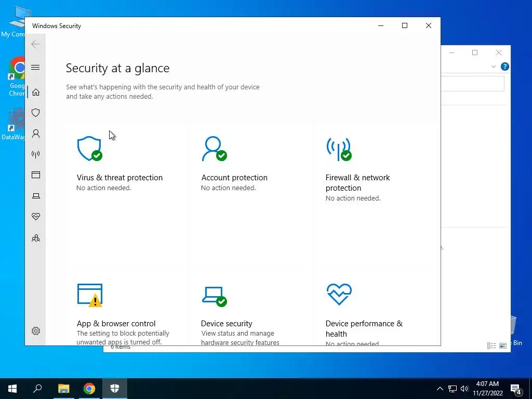Expand the ribbon chevron in the background window
Screen dimensions: 532x399
[494, 66]
